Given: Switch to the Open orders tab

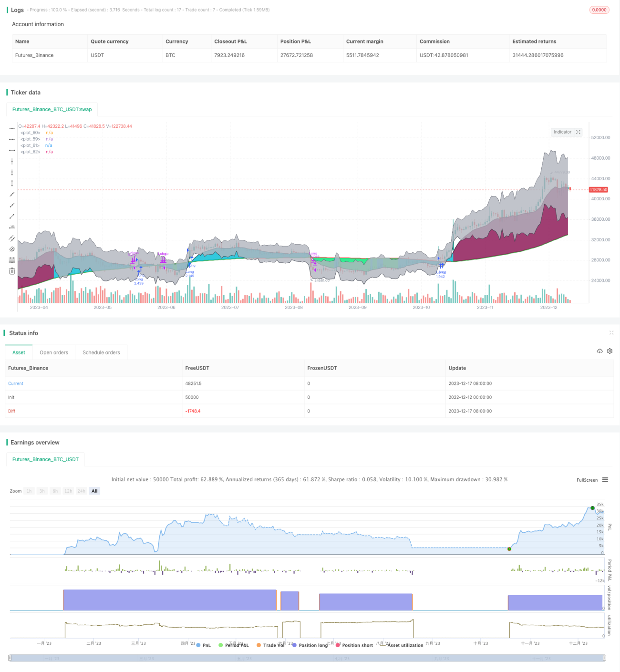Looking at the screenshot, I should point(54,352).
